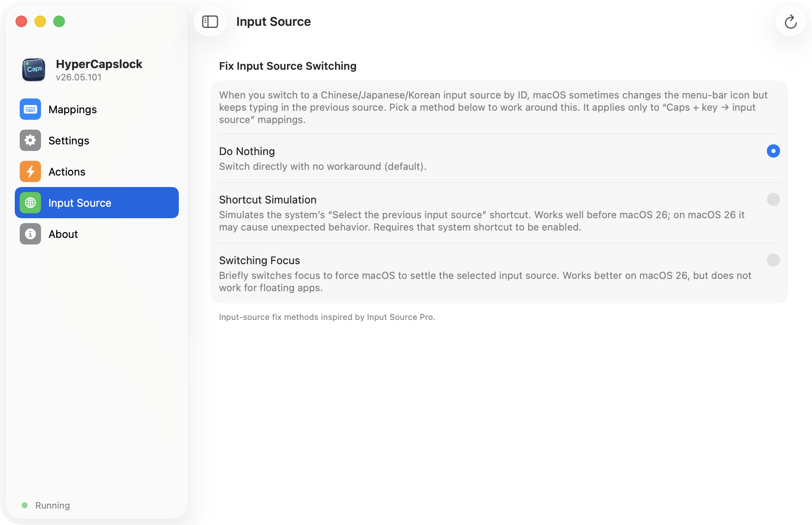Screen dimensions: 812x525
Task: Go to the Settings section
Action: [x=97, y=140]
